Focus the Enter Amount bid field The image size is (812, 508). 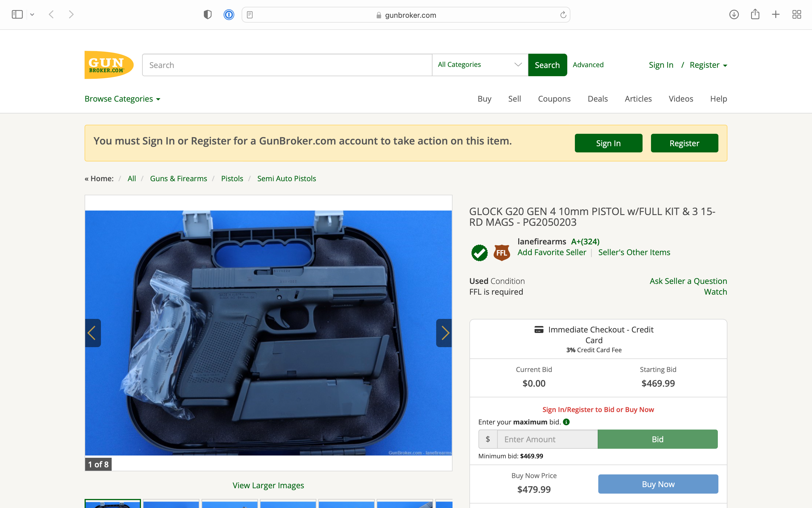click(x=547, y=439)
